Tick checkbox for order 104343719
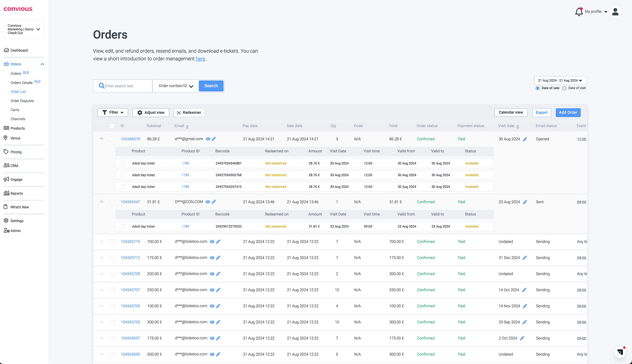Screen dimensions: 632x364 coord(112,242)
